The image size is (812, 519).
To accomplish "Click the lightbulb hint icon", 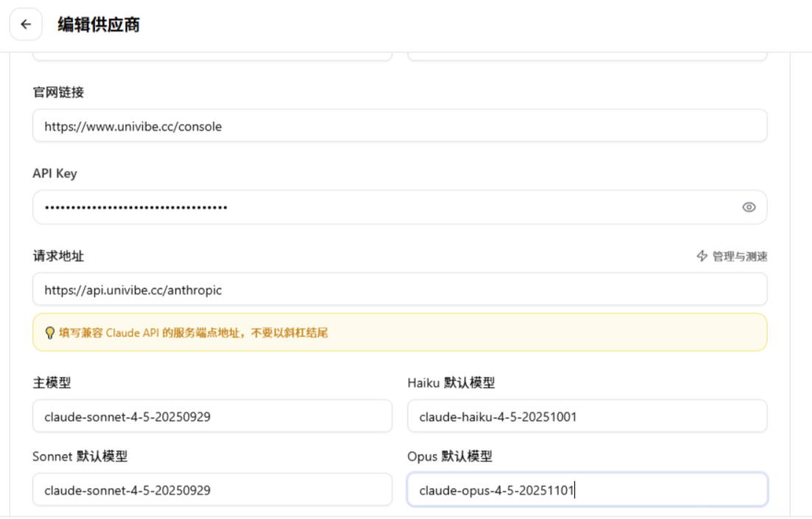I will pyautogui.click(x=49, y=333).
